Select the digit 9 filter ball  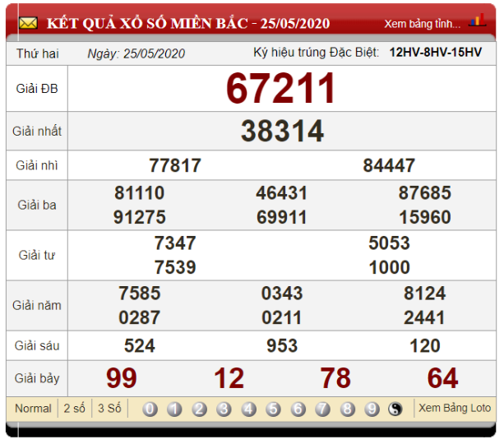point(372,409)
